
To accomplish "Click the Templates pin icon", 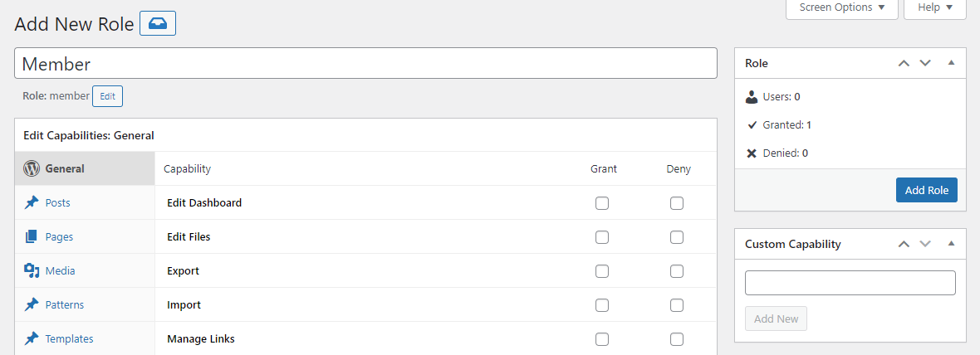I will (x=32, y=338).
